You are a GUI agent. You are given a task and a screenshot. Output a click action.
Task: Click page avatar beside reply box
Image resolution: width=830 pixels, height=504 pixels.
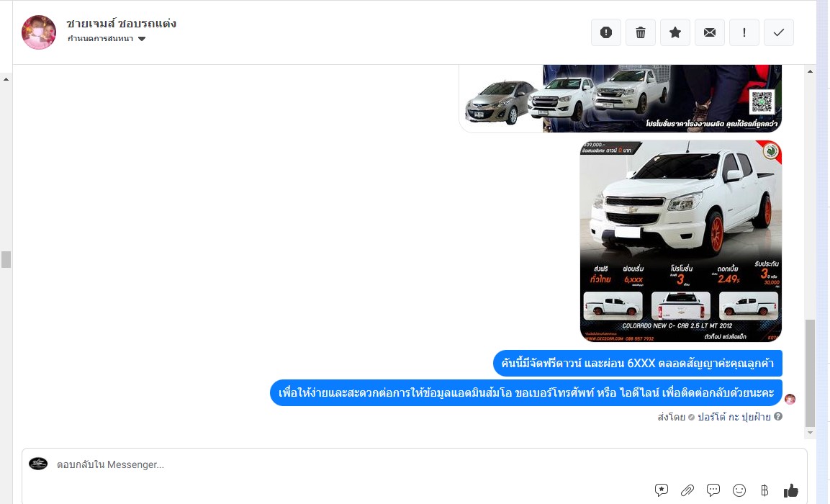tap(38, 464)
